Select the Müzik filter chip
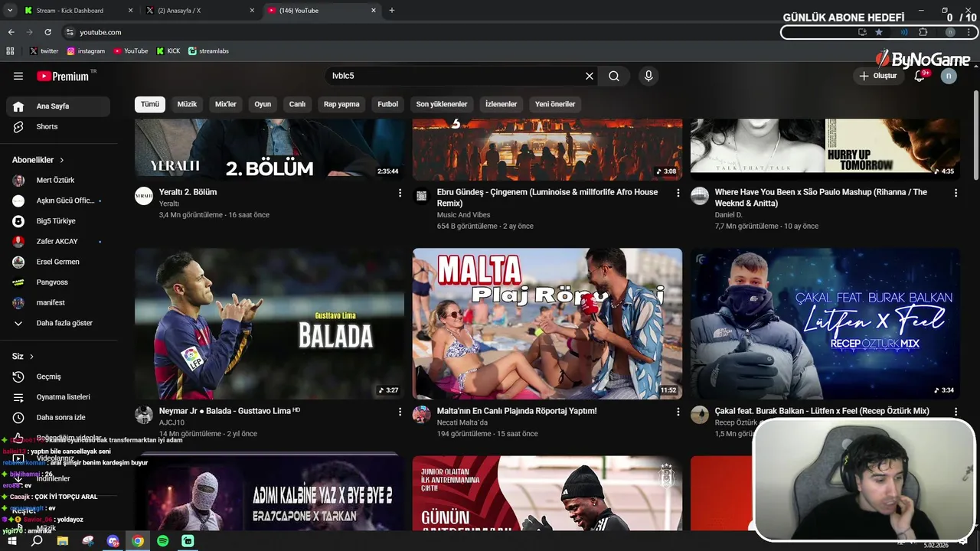Viewport: 980px width, 551px height. pyautogui.click(x=187, y=104)
